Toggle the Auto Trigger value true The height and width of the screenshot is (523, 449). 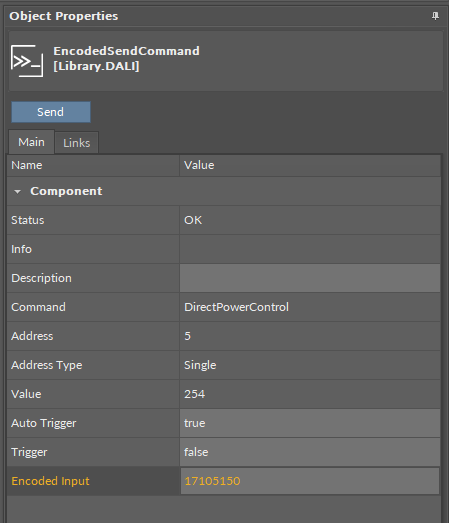(310, 423)
